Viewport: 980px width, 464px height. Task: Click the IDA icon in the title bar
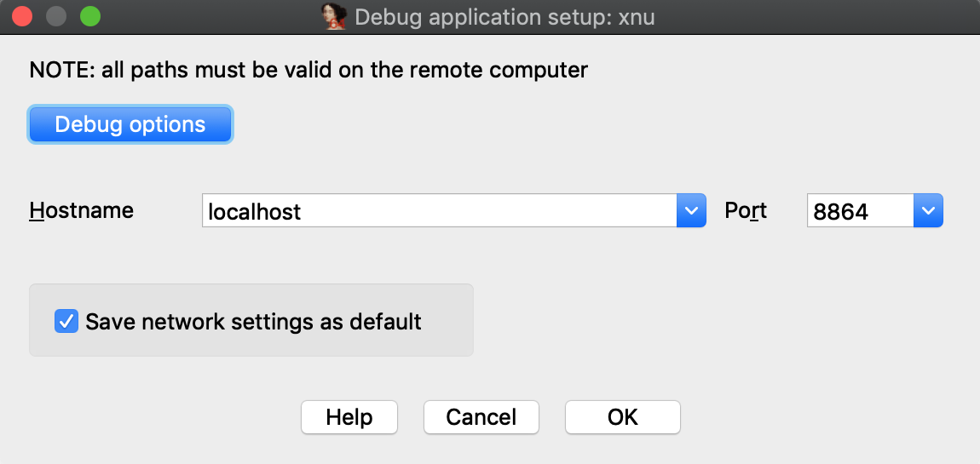(x=333, y=17)
